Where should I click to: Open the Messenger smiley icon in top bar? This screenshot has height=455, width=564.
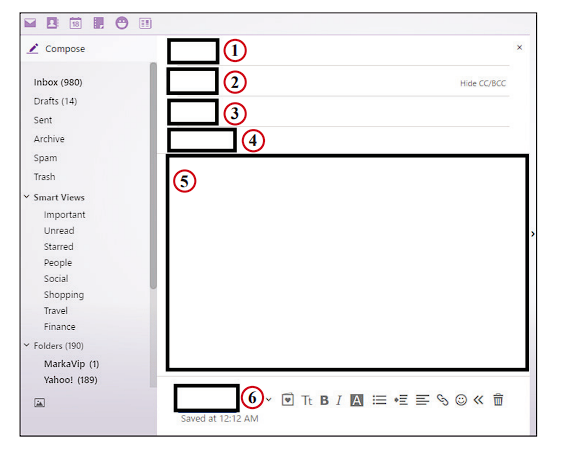(122, 23)
